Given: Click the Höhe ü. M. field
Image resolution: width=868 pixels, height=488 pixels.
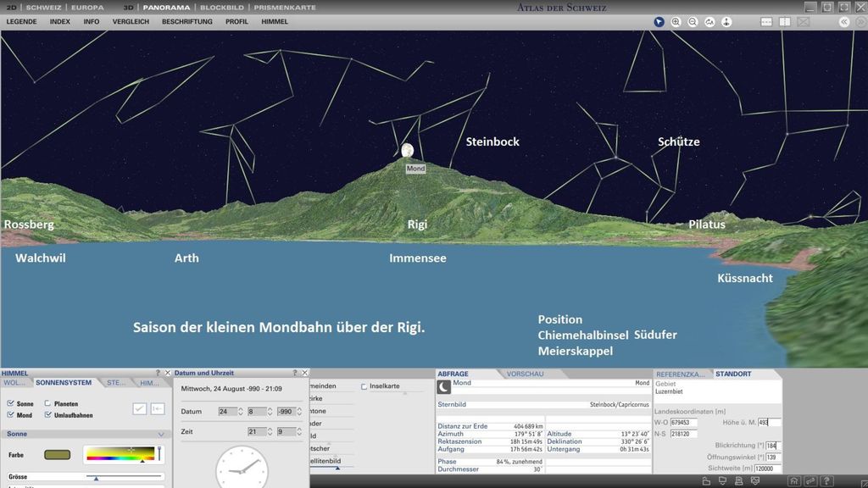Looking at the screenshot, I should click(x=770, y=422).
